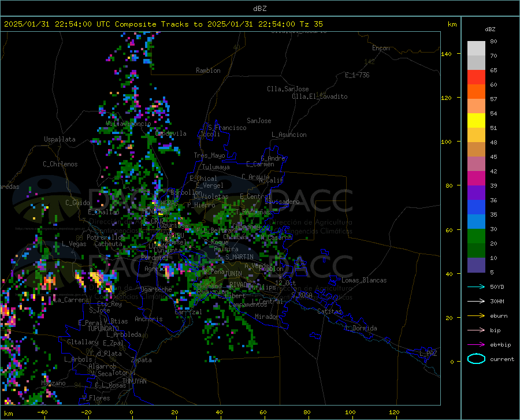
Task: Click the 'Mirador' map label
Action: 266,317
